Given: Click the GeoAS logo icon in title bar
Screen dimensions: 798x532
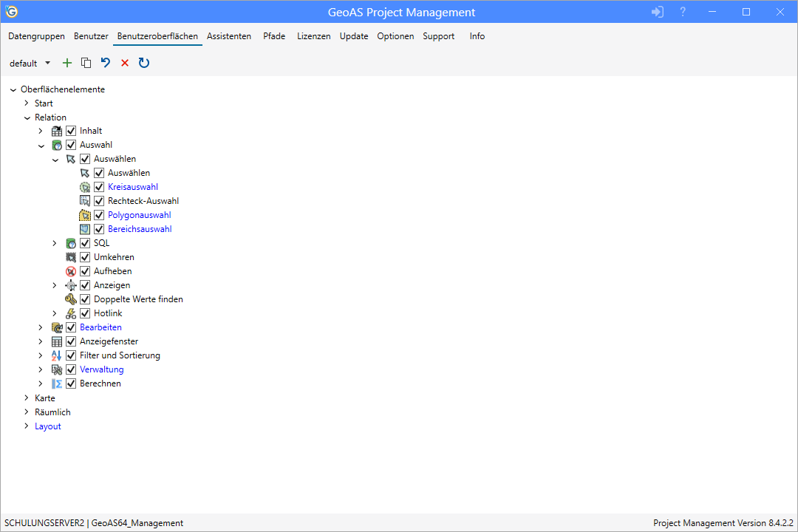Looking at the screenshot, I should (12, 12).
